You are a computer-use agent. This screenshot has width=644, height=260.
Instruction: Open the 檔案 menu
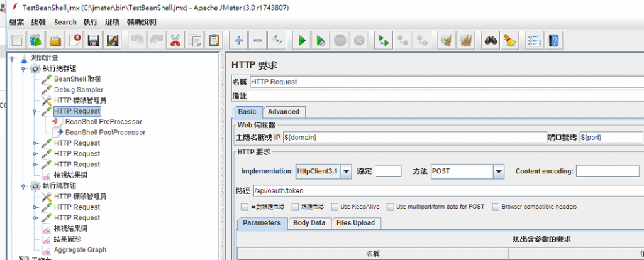click(x=17, y=22)
